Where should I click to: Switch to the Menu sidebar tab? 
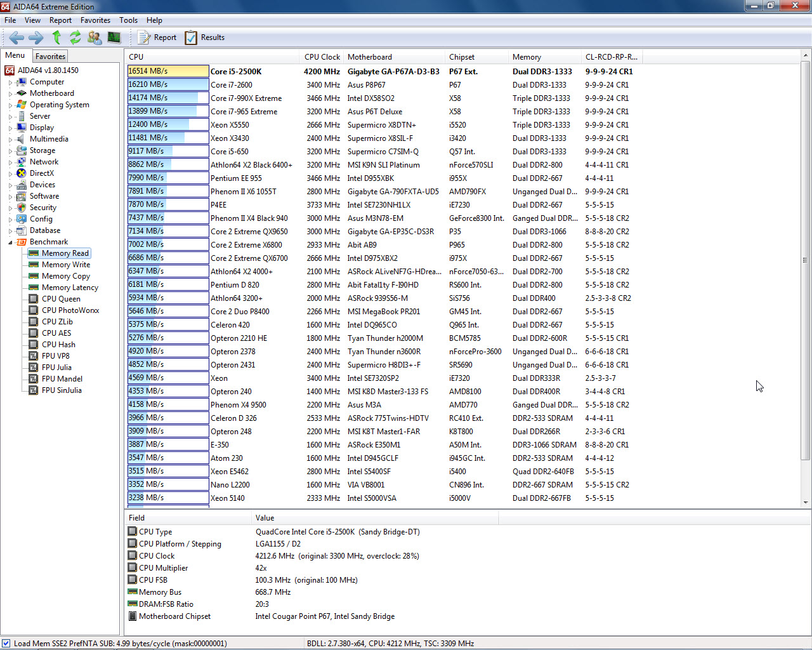pyautogui.click(x=15, y=55)
